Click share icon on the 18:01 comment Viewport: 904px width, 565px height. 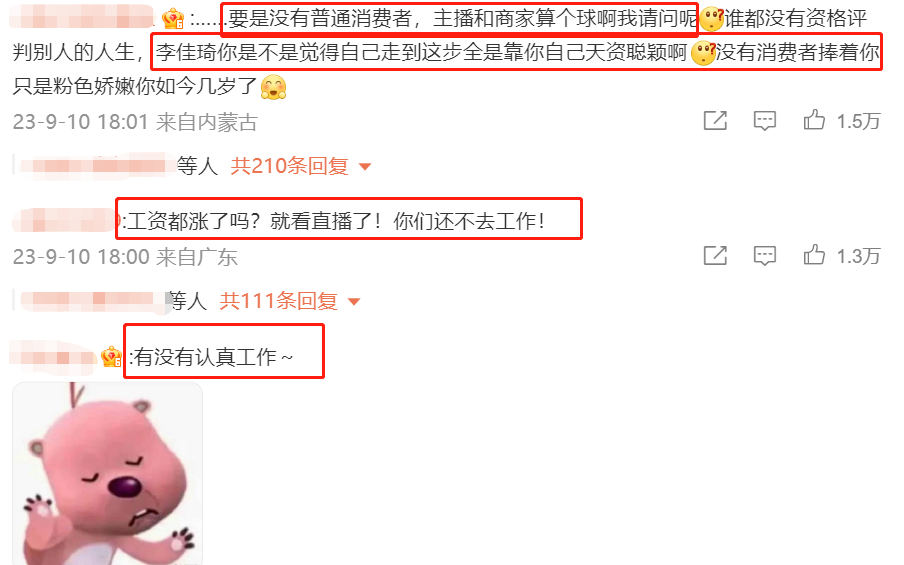[715, 120]
